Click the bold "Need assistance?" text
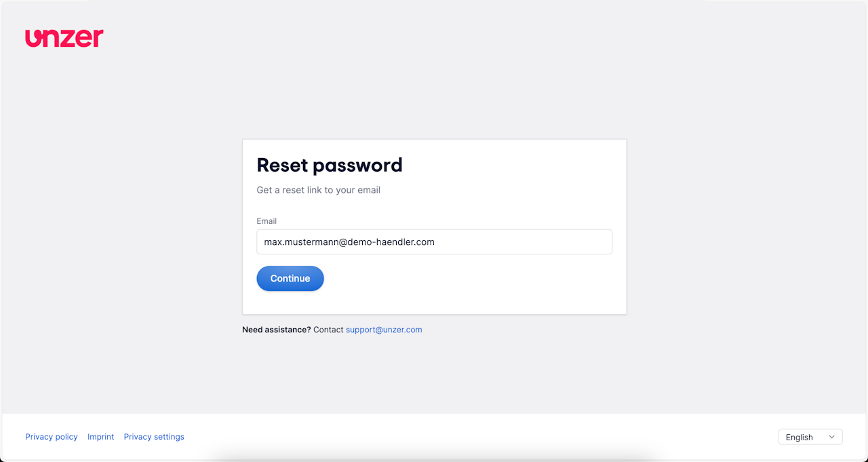 277,330
